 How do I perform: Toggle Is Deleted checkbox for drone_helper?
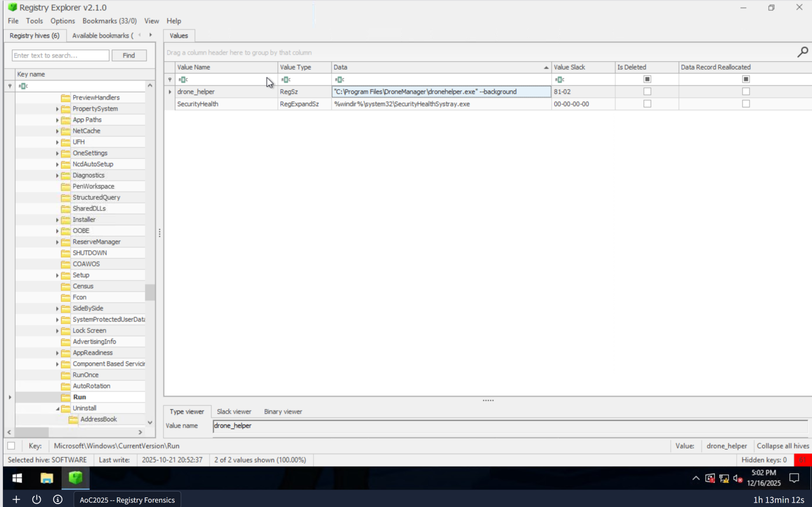(x=647, y=91)
